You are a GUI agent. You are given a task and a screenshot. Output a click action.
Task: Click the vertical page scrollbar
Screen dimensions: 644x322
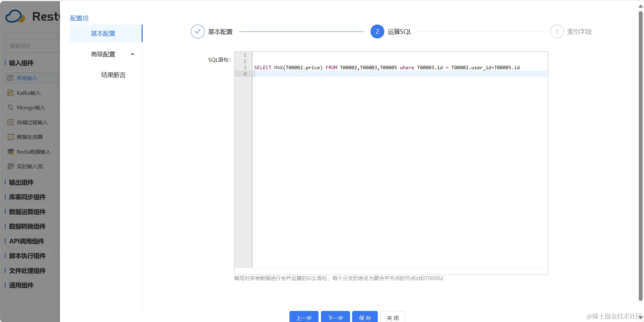coord(641,156)
